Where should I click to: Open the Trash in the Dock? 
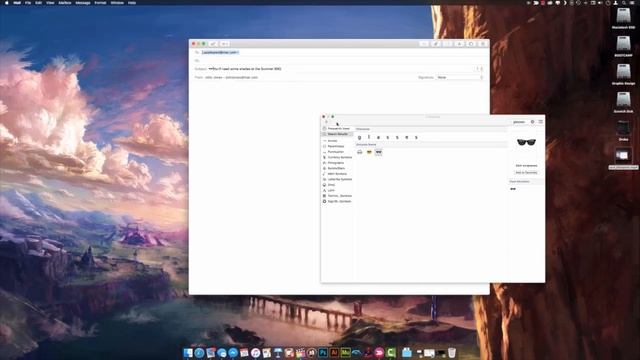coord(452,353)
